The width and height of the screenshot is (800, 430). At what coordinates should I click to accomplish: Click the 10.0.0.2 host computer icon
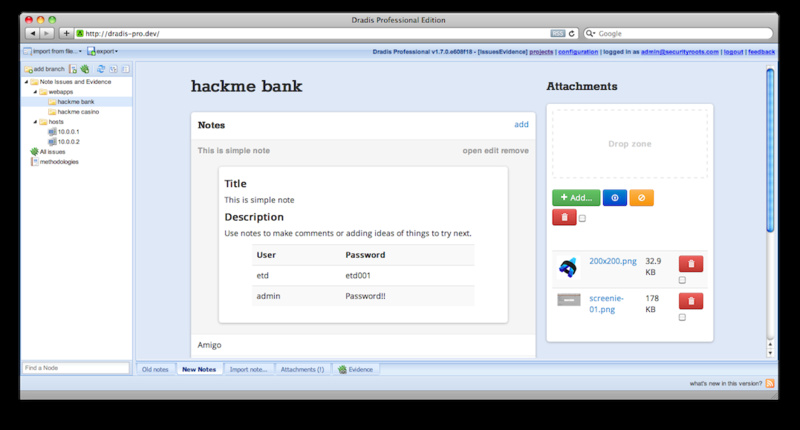coord(52,142)
